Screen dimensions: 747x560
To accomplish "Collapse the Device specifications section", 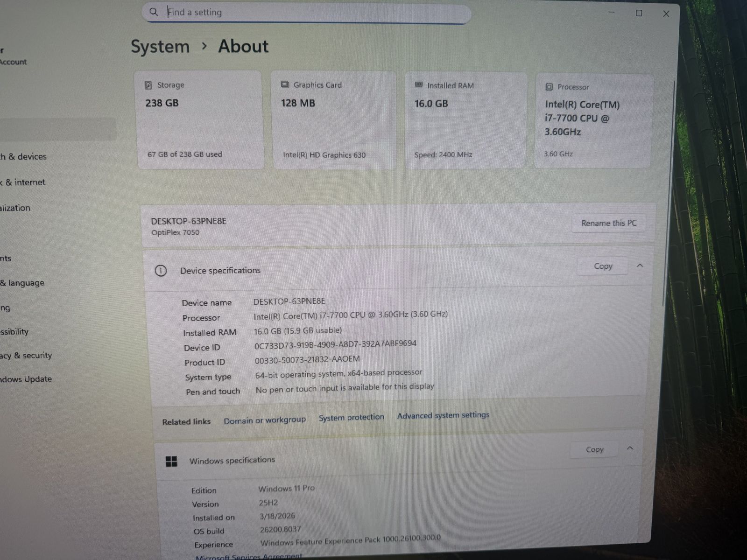I will click(640, 266).
